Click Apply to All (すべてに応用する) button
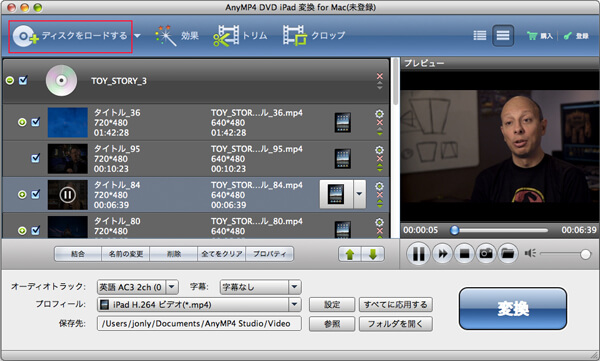600x361 pixels. tap(396, 305)
